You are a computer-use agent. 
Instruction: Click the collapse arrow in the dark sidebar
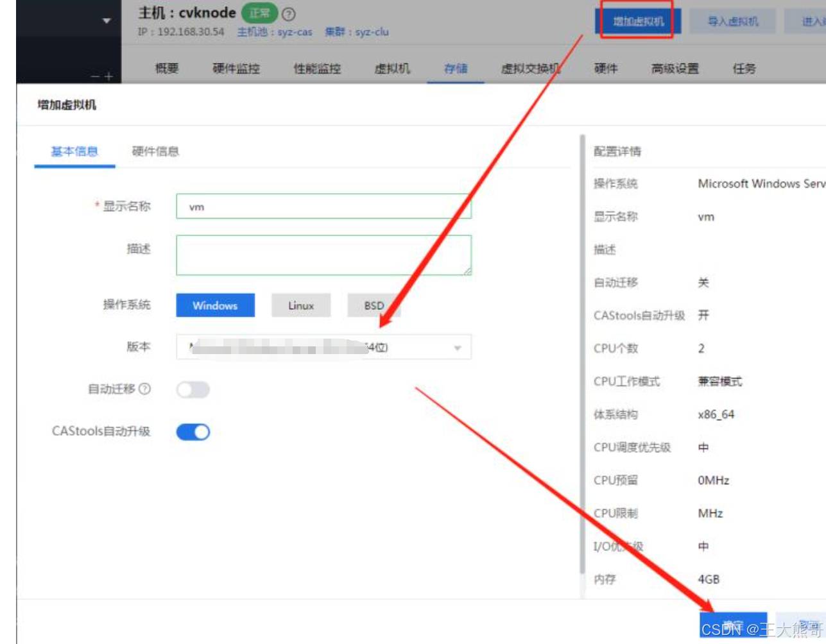pyautogui.click(x=106, y=21)
